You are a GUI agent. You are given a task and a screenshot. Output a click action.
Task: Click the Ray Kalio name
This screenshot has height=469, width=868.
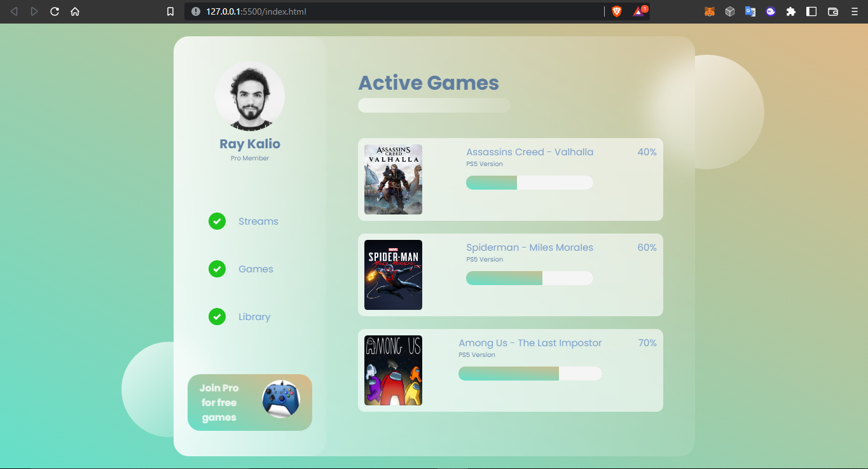(250, 144)
